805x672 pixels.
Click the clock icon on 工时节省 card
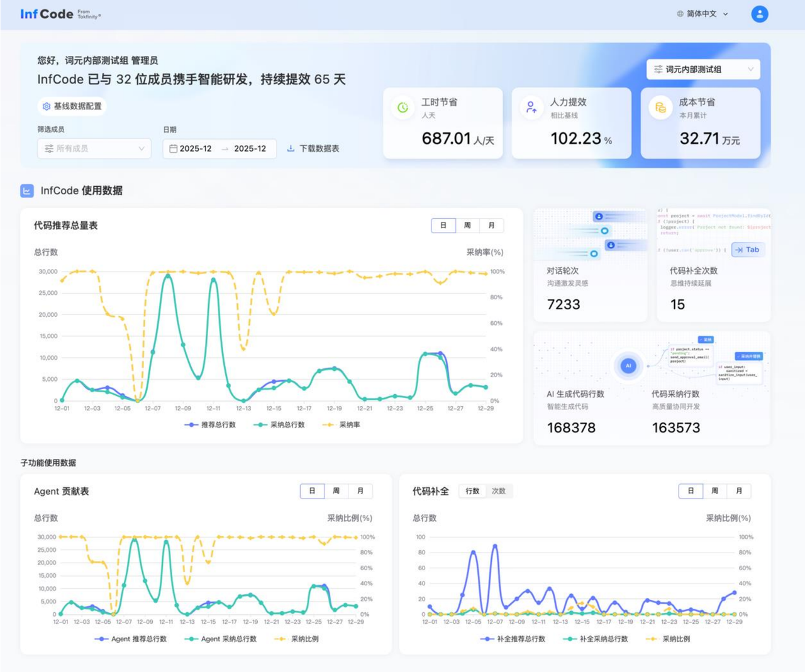pos(403,107)
